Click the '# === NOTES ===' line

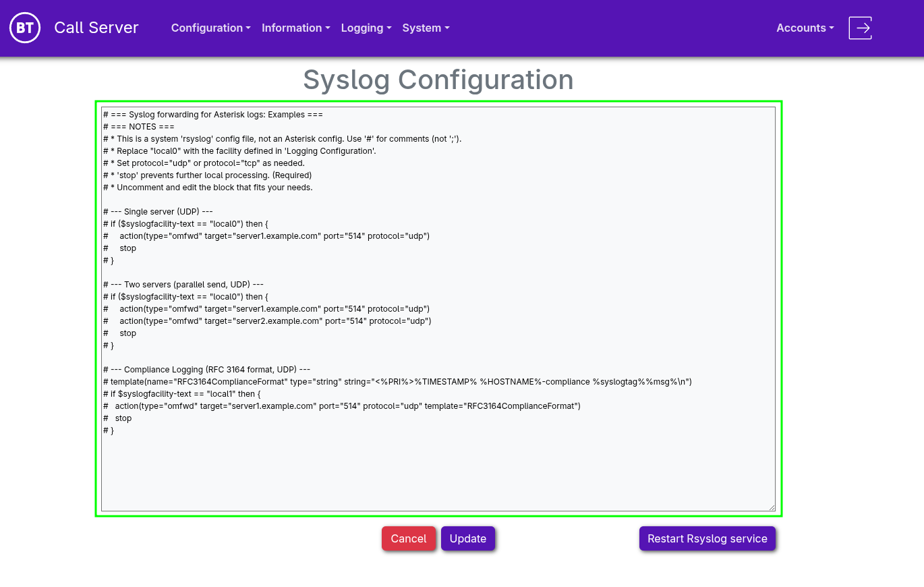coord(139,127)
